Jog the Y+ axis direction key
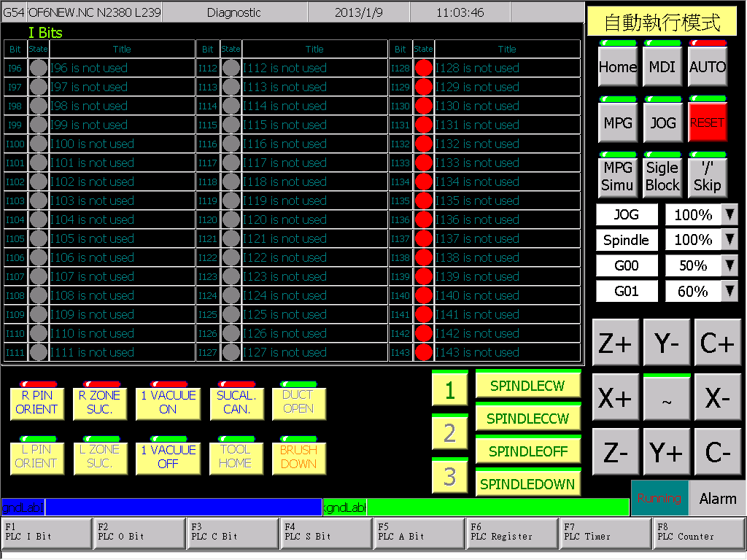This screenshot has width=747, height=560. 667,451
